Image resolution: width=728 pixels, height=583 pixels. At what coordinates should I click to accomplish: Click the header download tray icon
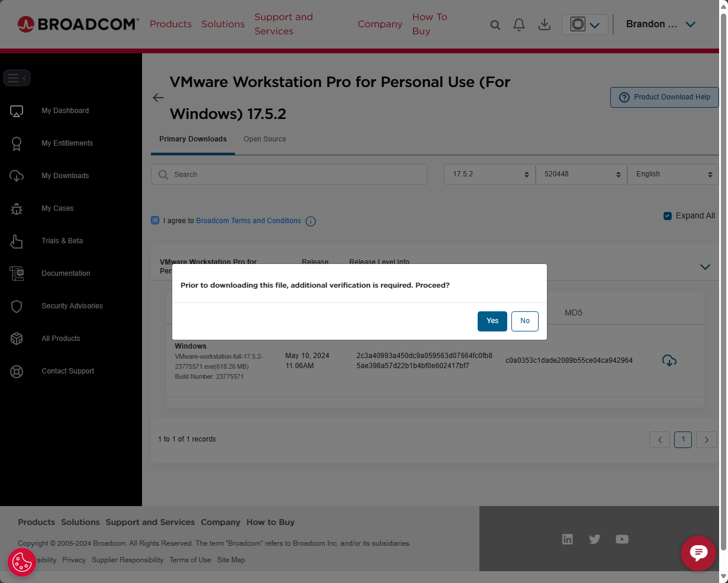[545, 24]
